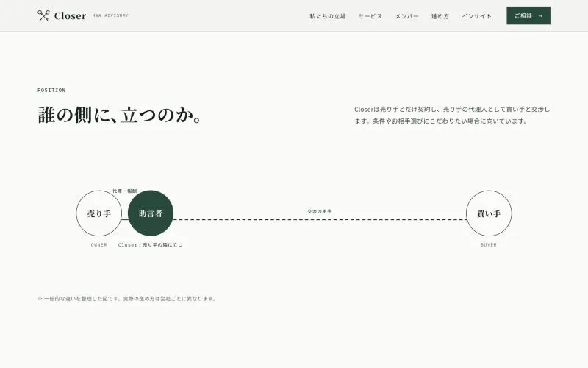
Task: Open the Closer brand name link
Action: [x=70, y=15]
